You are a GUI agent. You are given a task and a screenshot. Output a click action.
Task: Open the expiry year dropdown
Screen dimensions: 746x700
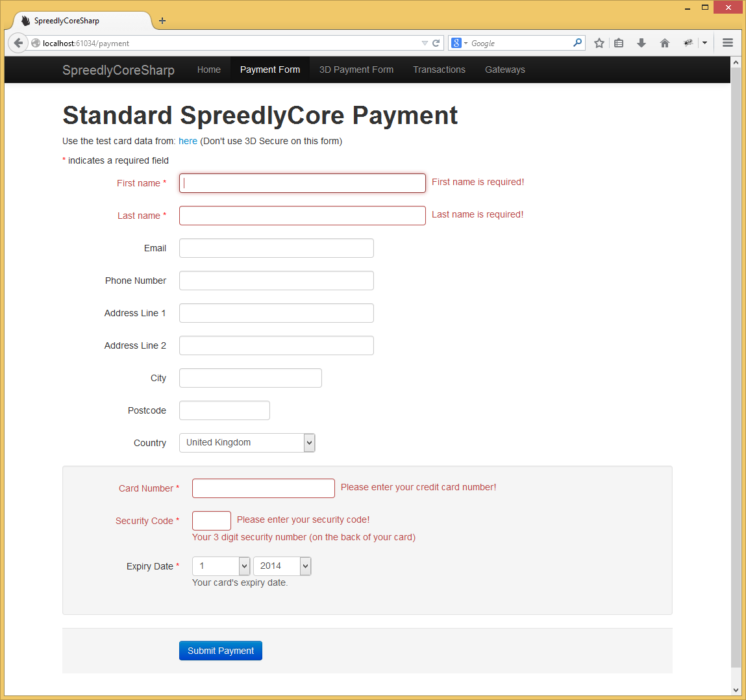[282, 566]
